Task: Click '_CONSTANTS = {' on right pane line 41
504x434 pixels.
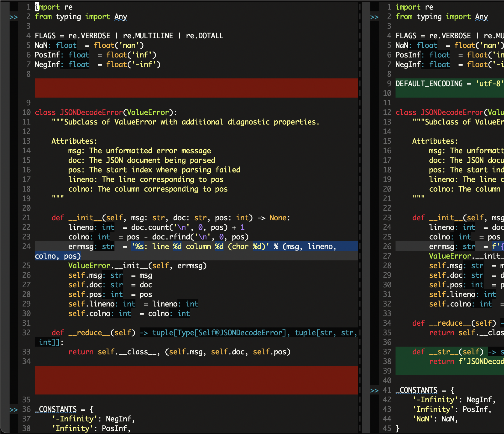Action: (425, 390)
